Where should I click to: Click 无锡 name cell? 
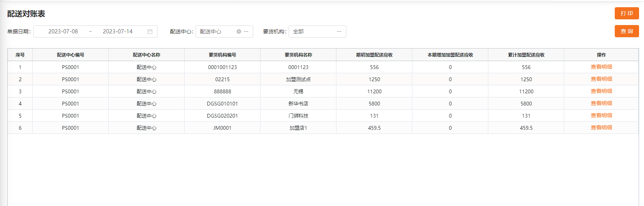298,91
